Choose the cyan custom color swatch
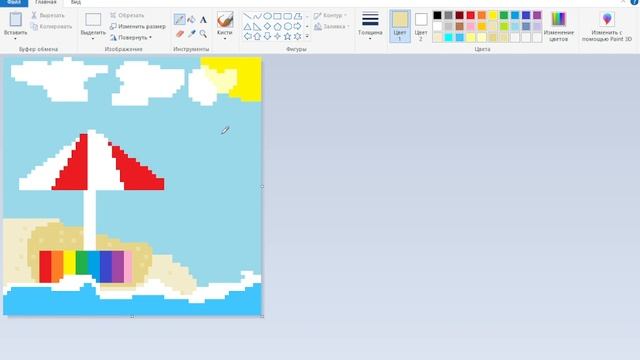This screenshot has height=360, width=640. click(x=448, y=38)
